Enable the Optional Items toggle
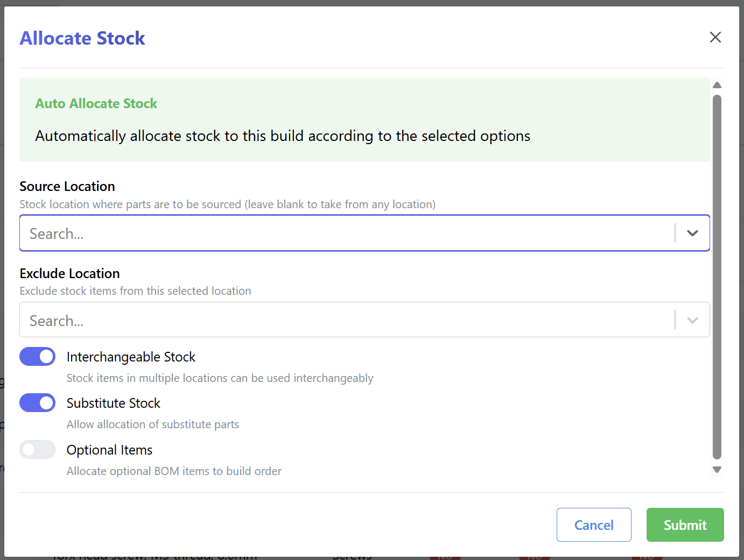Viewport: 744px width, 560px height. point(37,449)
